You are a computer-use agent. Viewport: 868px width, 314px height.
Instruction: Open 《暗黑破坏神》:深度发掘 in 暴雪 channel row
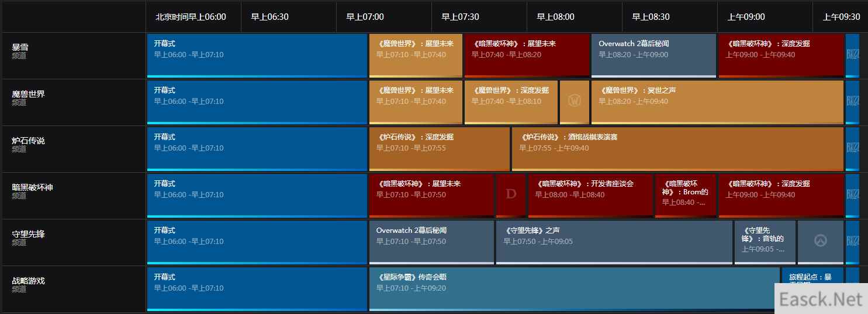781,55
